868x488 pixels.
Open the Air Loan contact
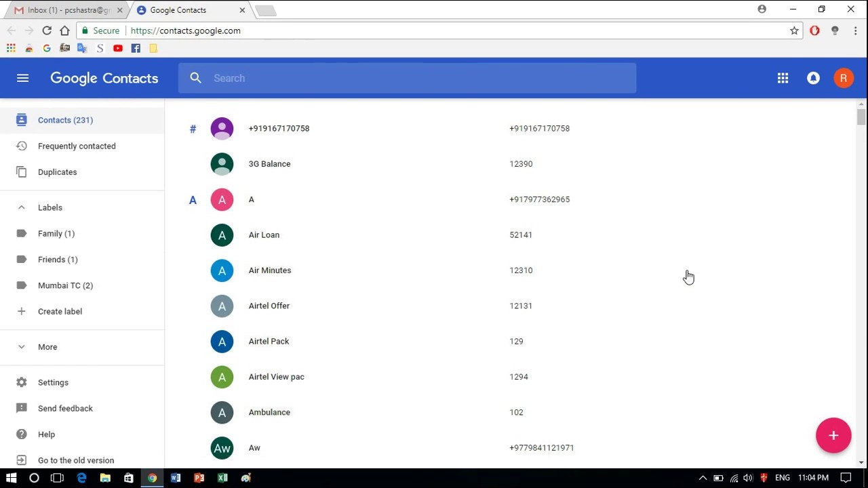click(264, 235)
